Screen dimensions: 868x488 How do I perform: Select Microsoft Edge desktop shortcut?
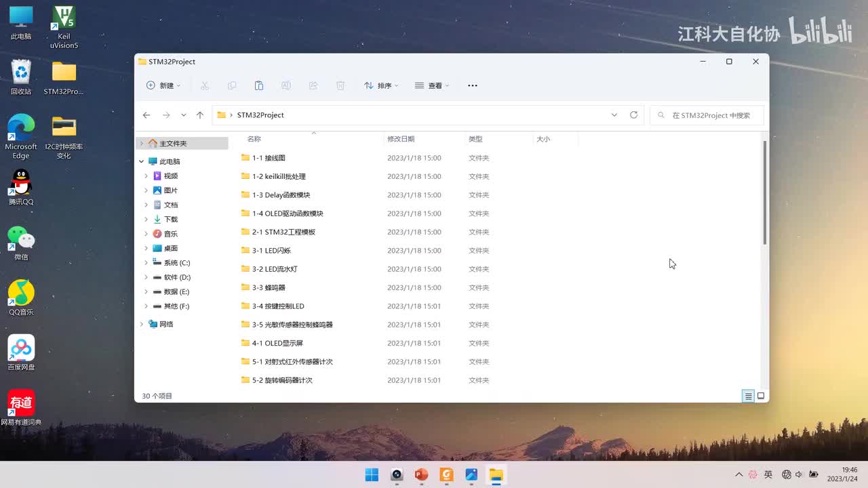21,136
